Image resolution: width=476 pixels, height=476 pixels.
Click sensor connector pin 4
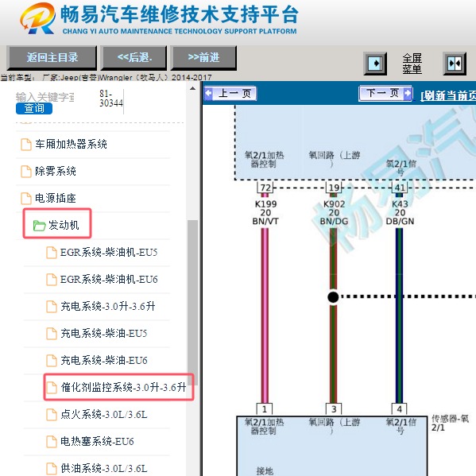tap(400, 409)
